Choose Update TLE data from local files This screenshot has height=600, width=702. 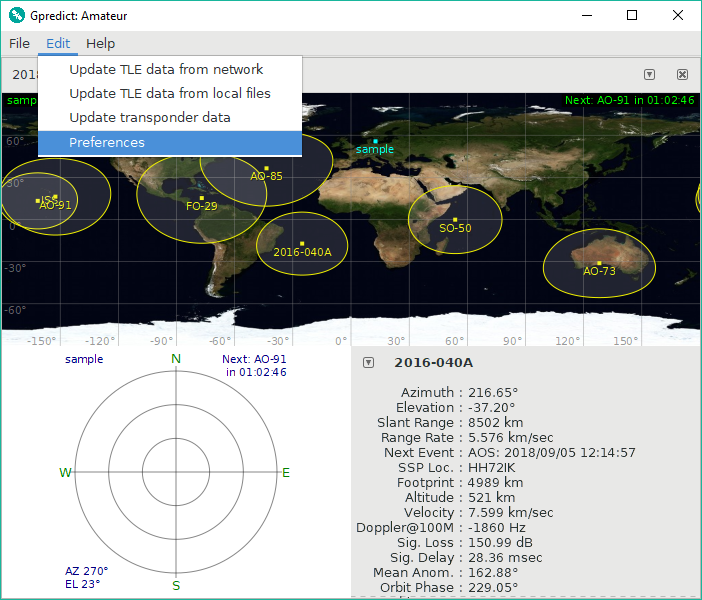(x=170, y=93)
